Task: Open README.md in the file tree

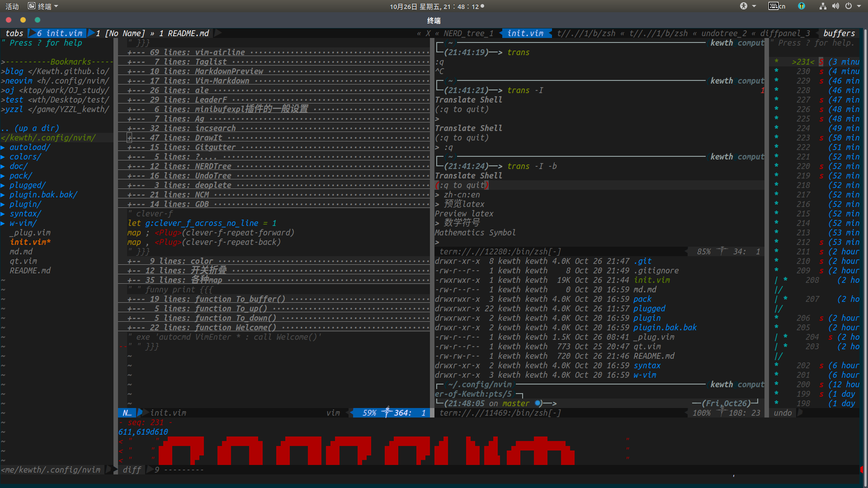Action: pyautogui.click(x=30, y=271)
